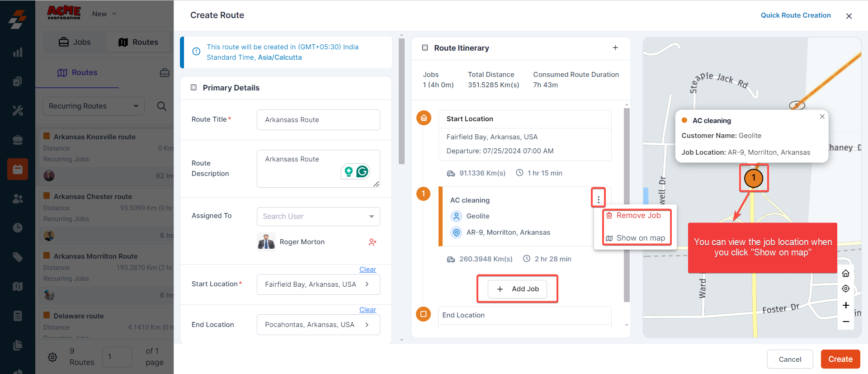This screenshot has height=374, width=868.
Task: Open the clipboard checklist icon in sidebar
Action: point(18,81)
